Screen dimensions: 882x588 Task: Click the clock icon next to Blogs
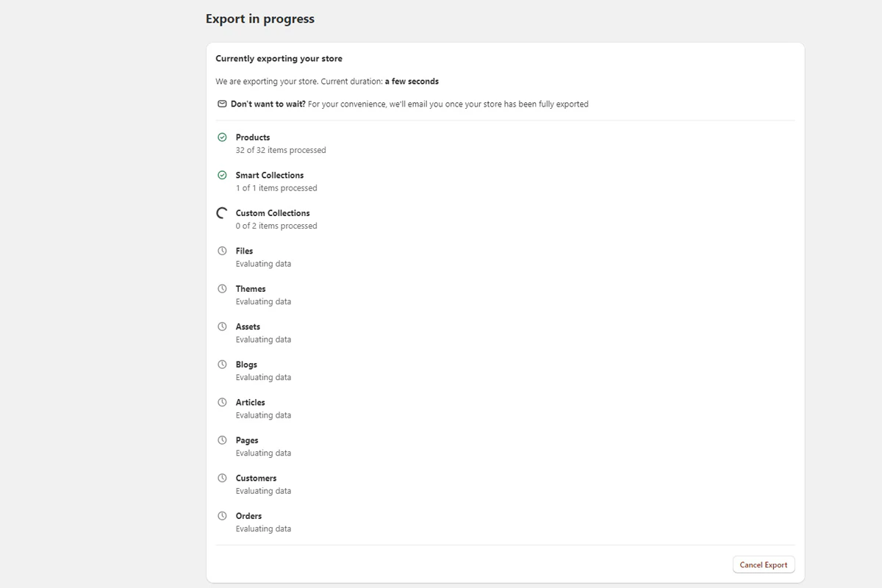point(222,364)
